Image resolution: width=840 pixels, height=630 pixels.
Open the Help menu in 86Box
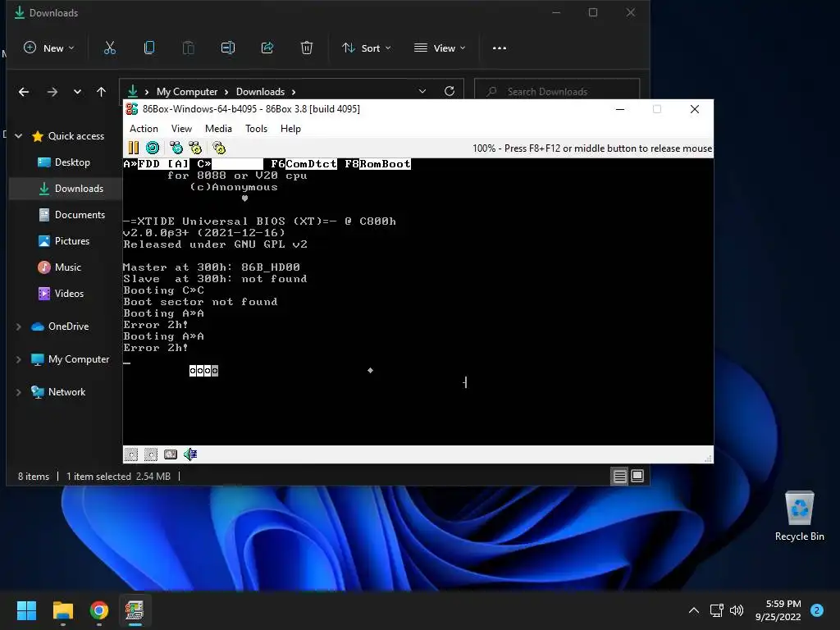(290, 129)
